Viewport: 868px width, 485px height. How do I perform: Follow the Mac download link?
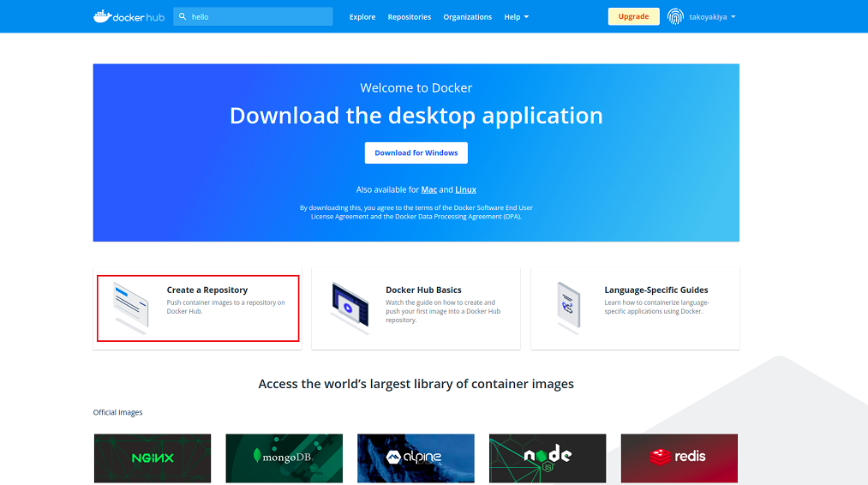(x=429, y=189)
